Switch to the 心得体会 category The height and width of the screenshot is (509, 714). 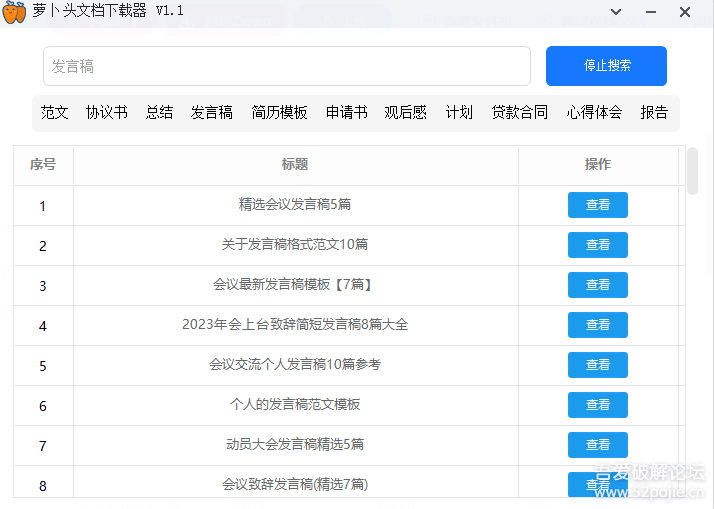594,113
